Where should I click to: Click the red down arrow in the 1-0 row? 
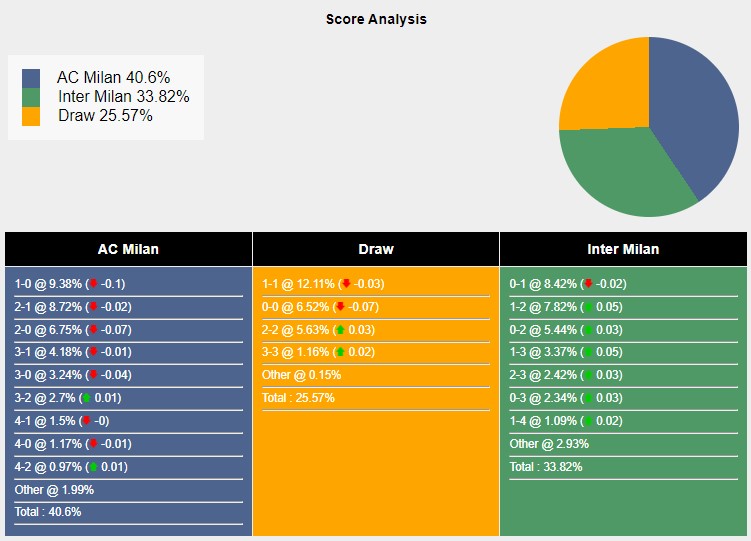click(x=93, y=283)
